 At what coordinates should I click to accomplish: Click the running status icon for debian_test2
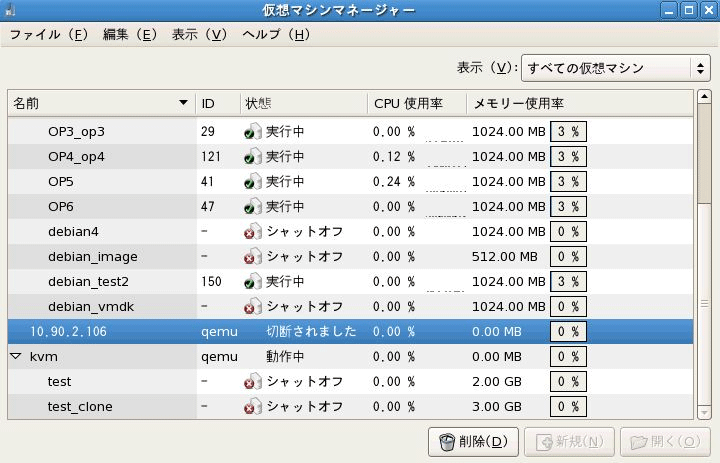click(253, 281)
